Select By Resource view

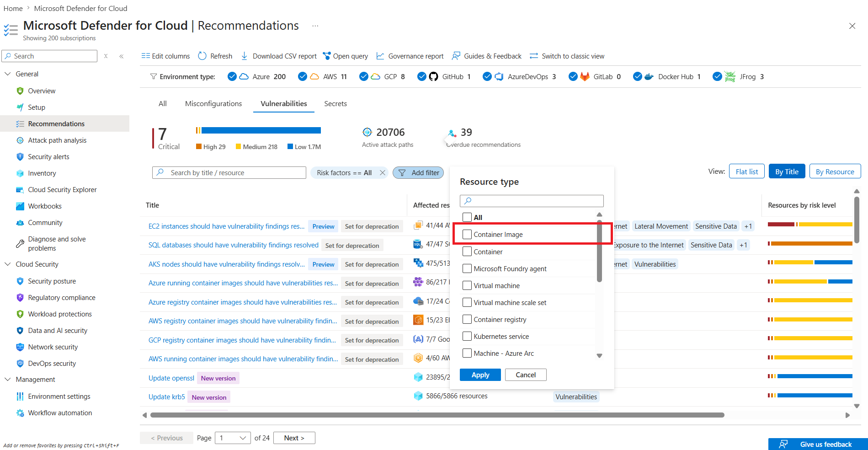pyautogui.click(x=835, y=171)
